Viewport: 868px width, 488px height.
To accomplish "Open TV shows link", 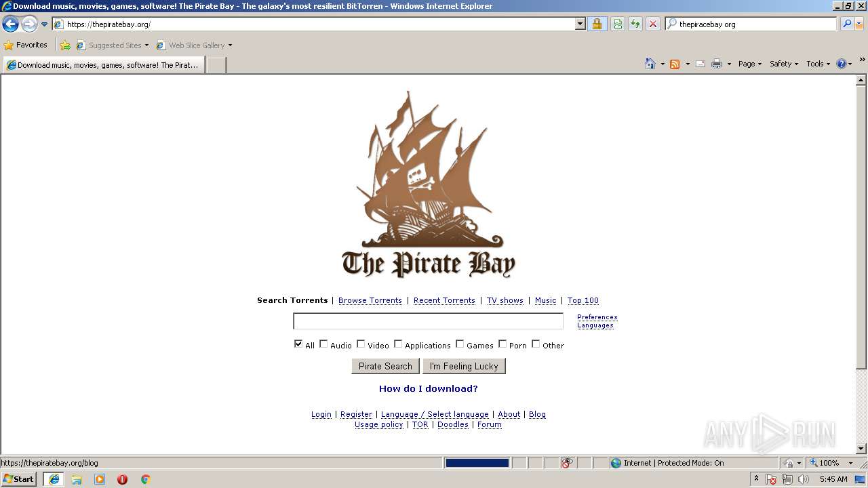I will [505, 300].
